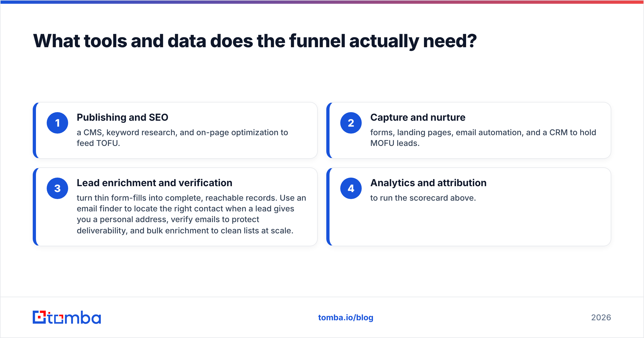The height and width of the screenshot is (338, 644).
Task: Open the tomba.io/blog link
Action: click(x=346, y=318)
